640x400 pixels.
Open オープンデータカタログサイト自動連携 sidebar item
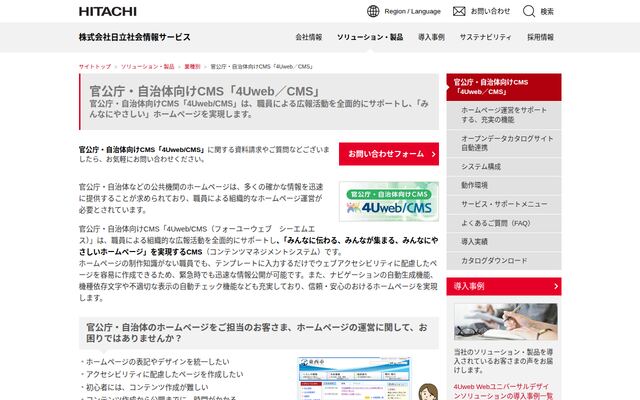coord(504,143)
